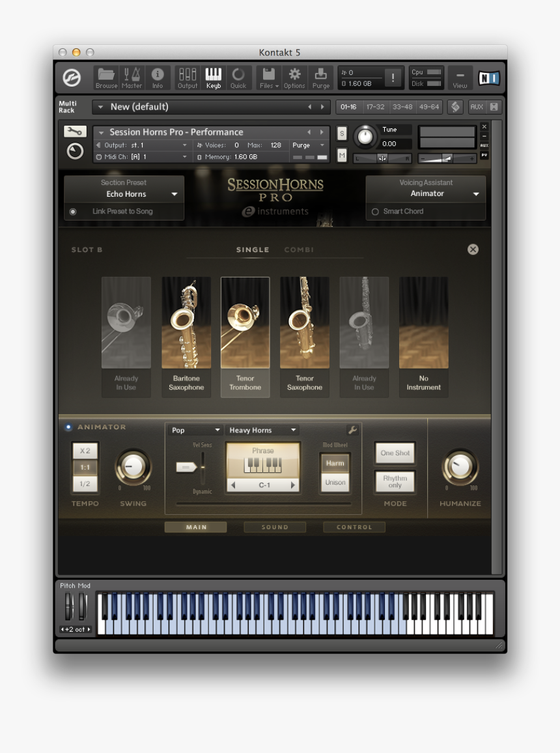Image resolution: width=560 pixels, height=753 pixels.
Task: Open the Animator settings wrench
Action: [353, 430]
